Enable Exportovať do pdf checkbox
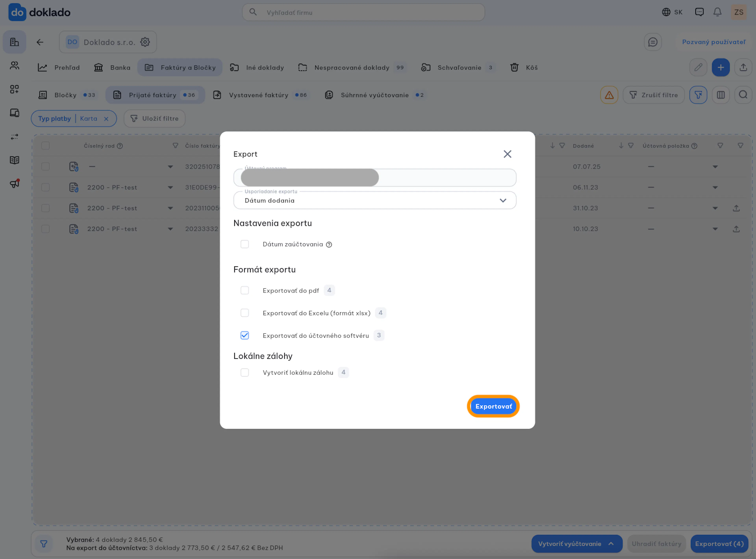756x559 pixels. pyautogui.click(x=245, y=290)
